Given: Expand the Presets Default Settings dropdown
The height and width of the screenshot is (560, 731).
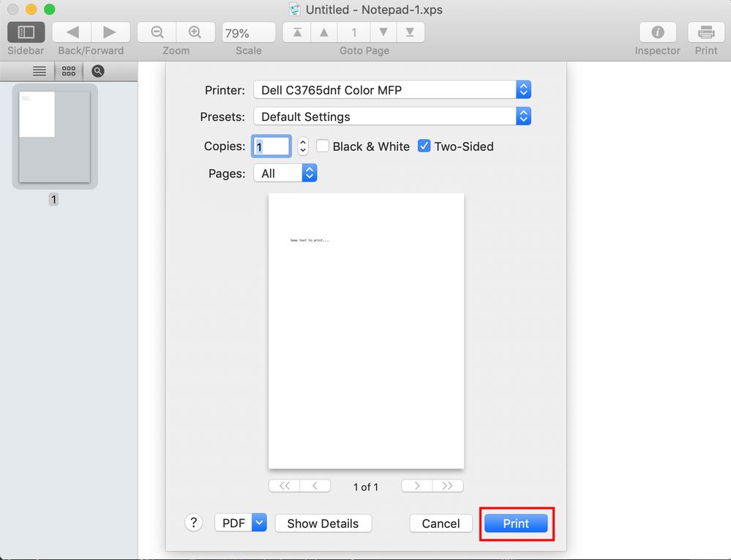Looking at the screenshot, I should (391, 116).
